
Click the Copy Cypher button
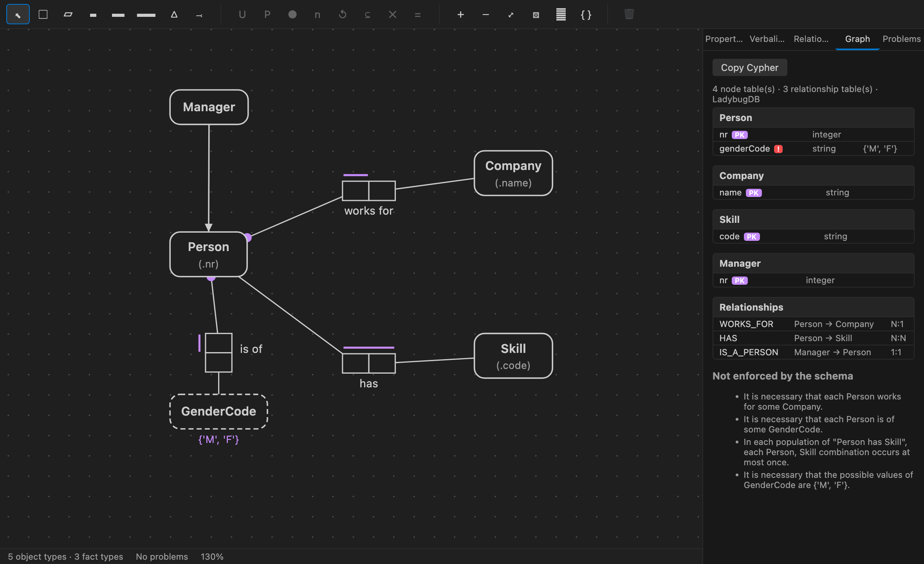click(x=750, y=67)
